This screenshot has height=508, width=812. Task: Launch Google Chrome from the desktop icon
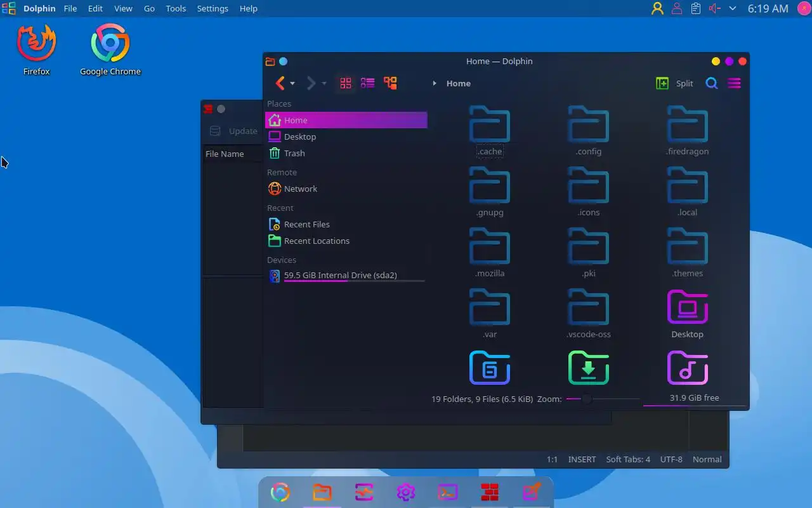110,50
